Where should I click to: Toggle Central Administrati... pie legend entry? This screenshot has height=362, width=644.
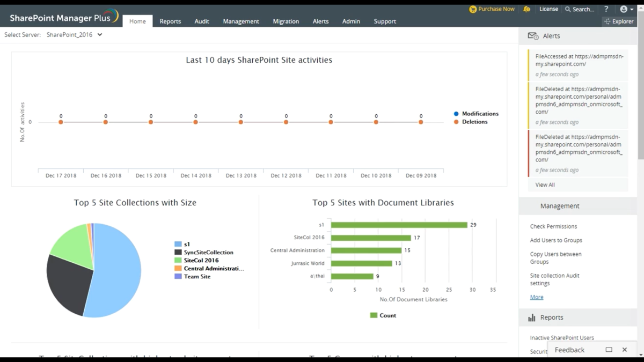click(209, 268)
